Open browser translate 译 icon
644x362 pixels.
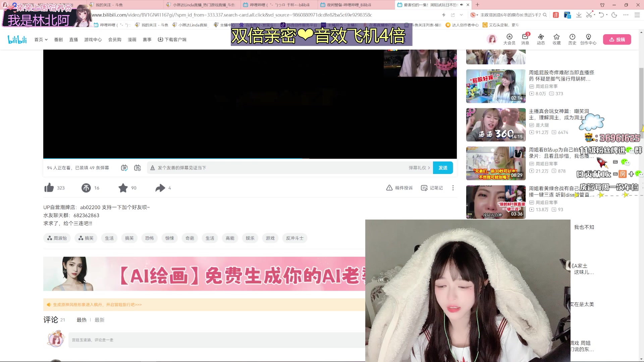tap(556, 15)
